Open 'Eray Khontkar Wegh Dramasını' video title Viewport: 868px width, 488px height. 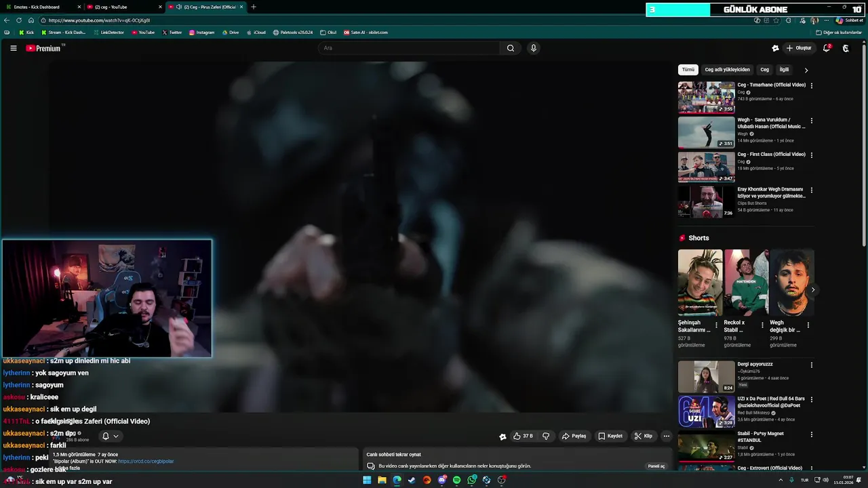[x=772, y=192]
